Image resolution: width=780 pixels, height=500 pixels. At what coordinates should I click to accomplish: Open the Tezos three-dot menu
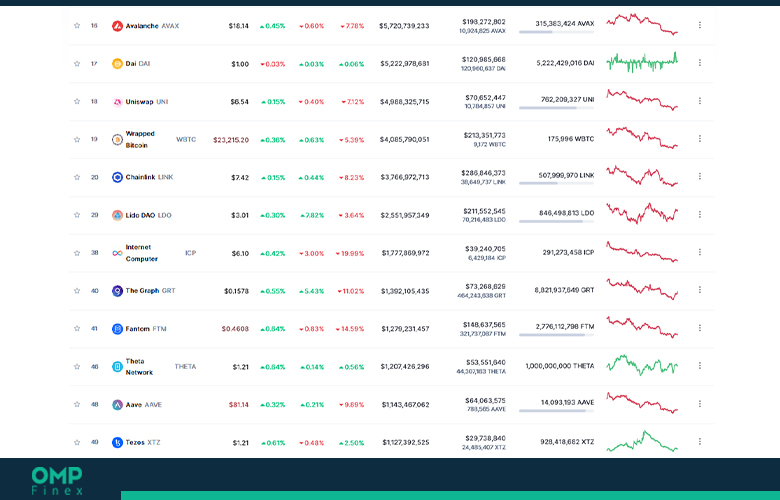[699, 442]
